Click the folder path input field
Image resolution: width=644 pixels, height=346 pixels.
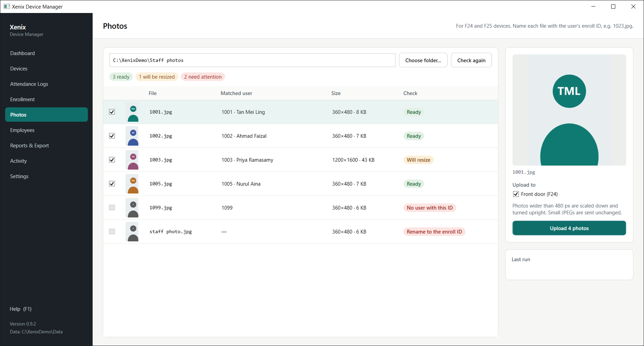coord(252,60)
